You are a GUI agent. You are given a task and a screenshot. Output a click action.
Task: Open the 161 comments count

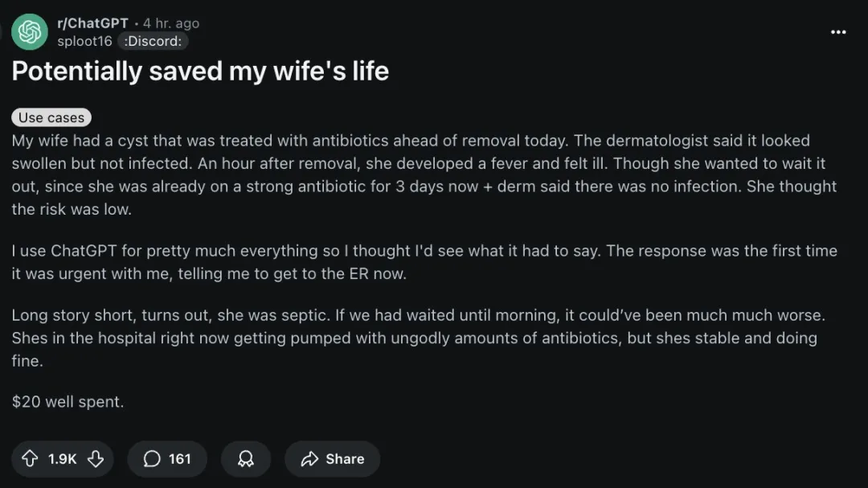[180, 458]
